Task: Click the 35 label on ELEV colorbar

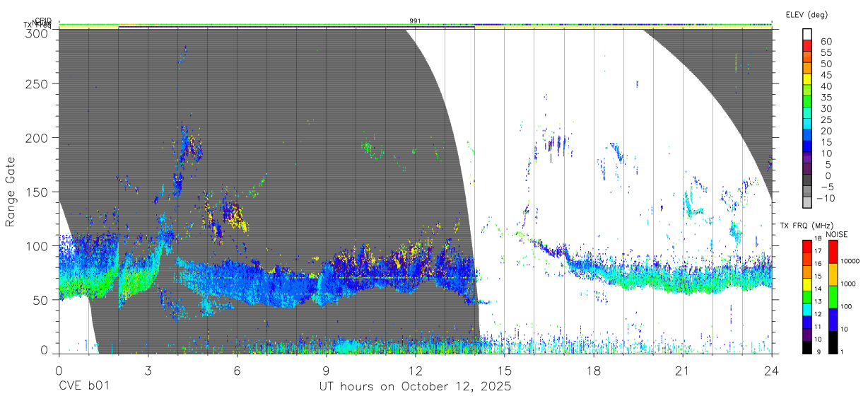Action: [x=826, y=97]
